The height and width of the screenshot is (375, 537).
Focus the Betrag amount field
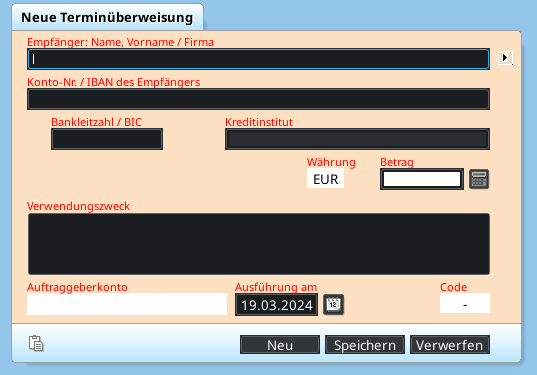point(422,179)
